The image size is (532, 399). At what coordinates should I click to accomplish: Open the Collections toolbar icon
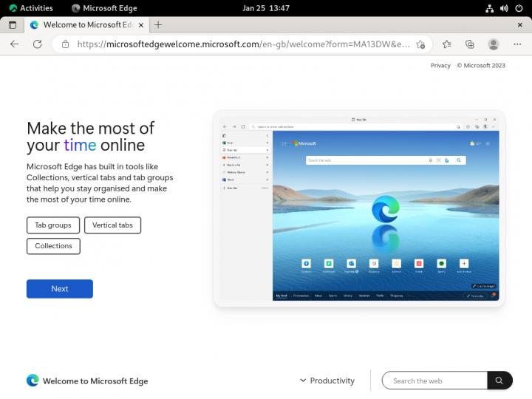click(x=468, y=44)
